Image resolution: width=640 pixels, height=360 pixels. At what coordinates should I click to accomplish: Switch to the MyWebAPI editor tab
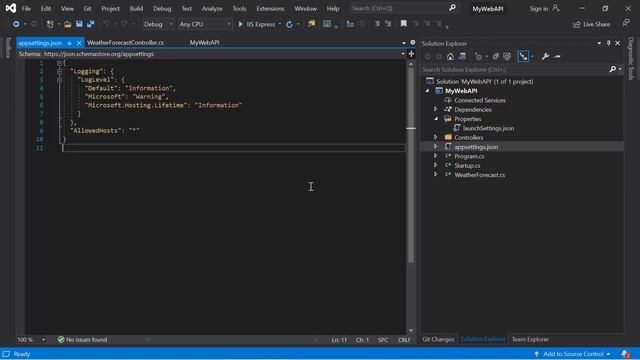click(204, 42)
